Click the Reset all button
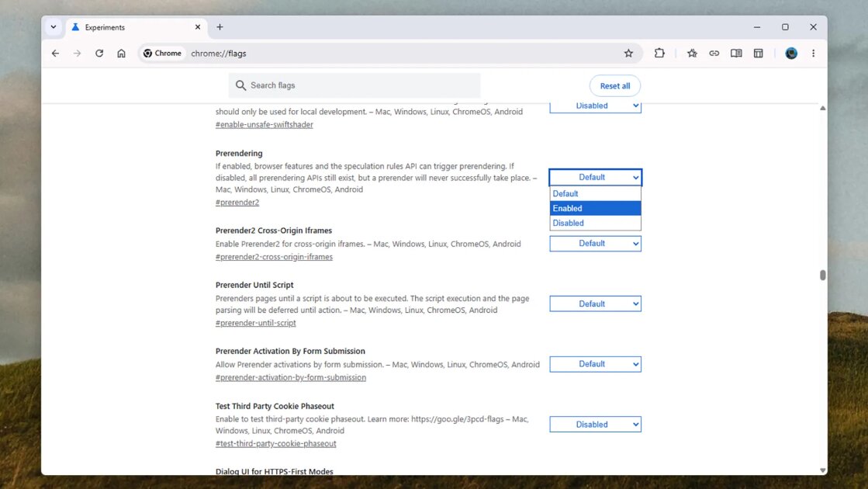This screenshot has height=489, width=868. 614,86
